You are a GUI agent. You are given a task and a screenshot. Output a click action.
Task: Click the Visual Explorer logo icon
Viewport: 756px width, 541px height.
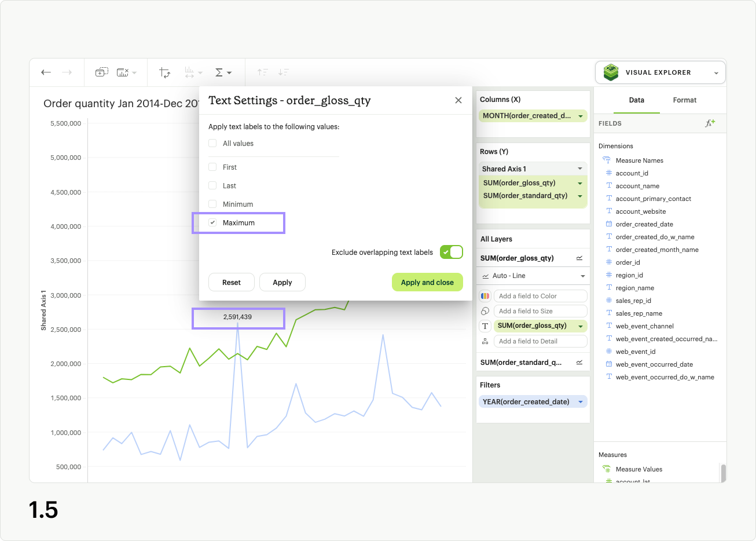pos(611,72)
